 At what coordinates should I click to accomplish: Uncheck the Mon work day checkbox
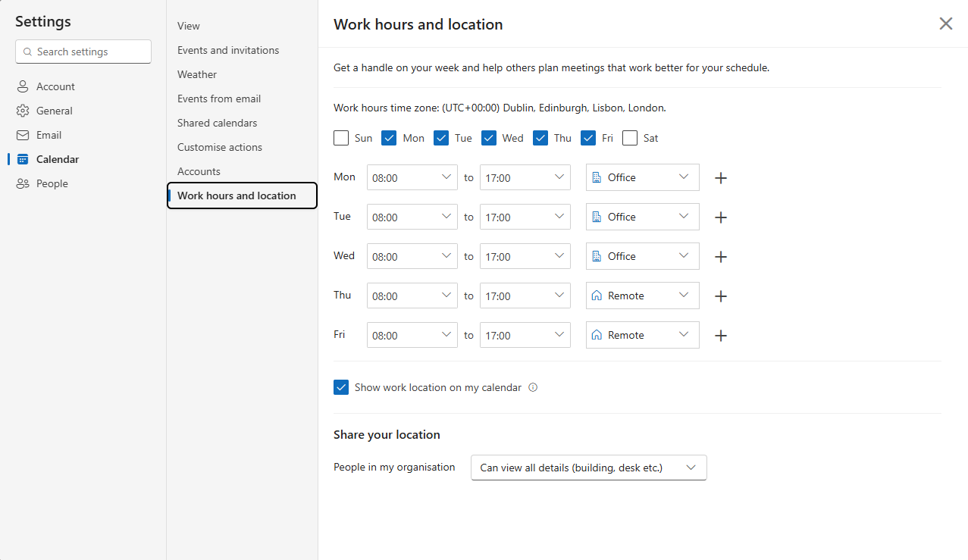click(390, 138)
